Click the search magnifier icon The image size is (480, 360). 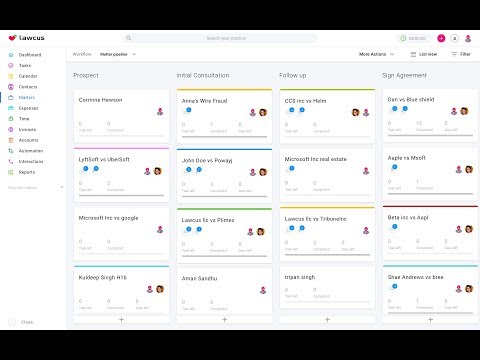coord(128,38)
